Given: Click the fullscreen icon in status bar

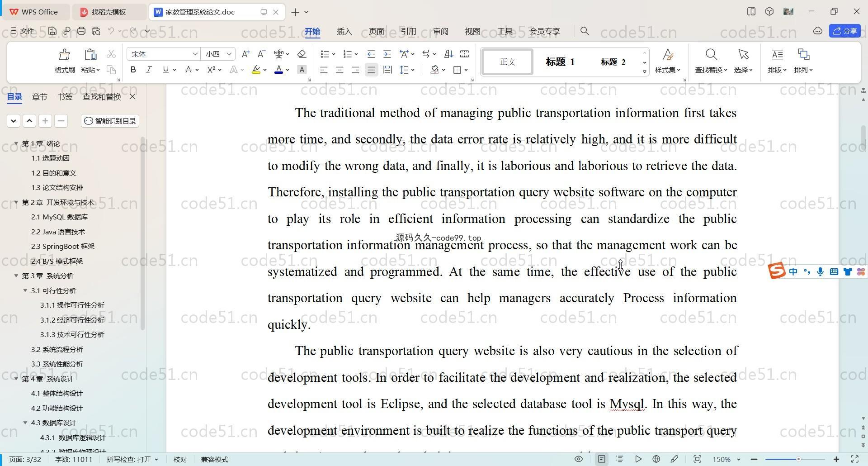Looking at the screenshot, I should point(855,459).
